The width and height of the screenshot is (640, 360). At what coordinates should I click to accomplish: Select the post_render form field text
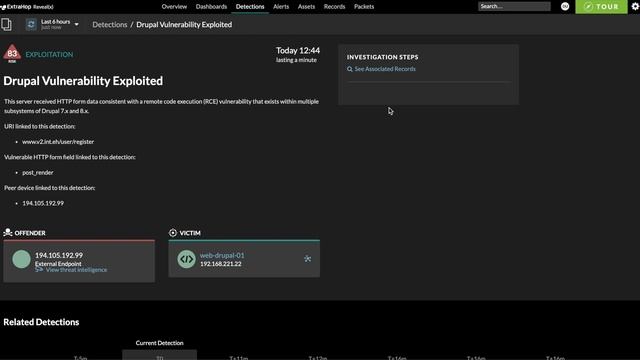[x=38, y=172]
